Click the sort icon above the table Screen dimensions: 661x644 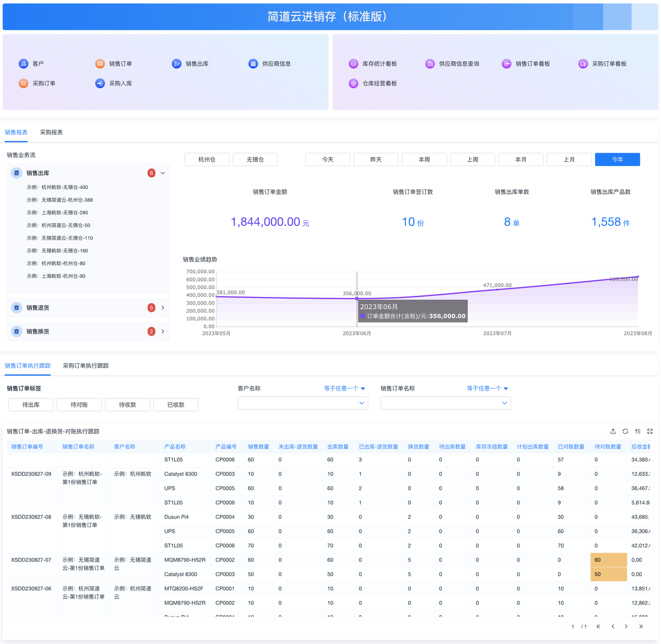(638, 431)
